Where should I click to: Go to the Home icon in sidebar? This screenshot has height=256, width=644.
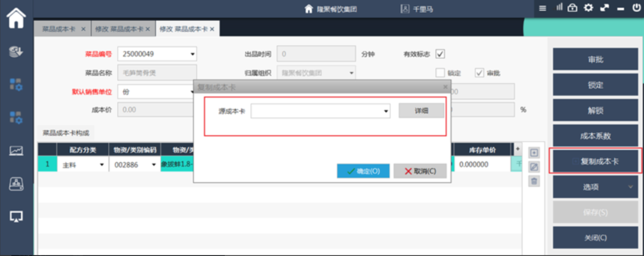coord(16,18)
